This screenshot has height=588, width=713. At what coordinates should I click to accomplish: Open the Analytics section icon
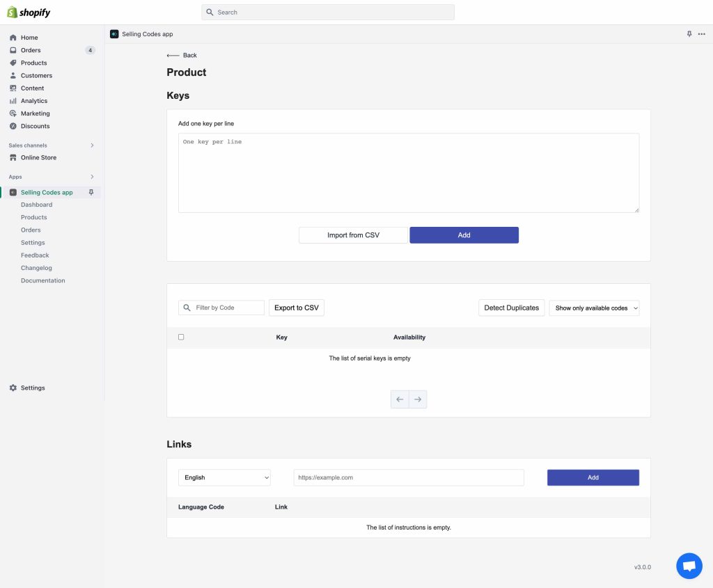click(13, 101)
